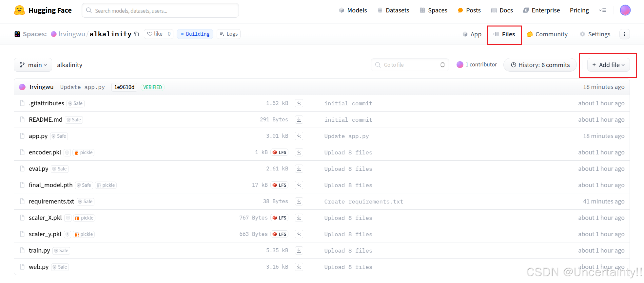
Task: Open the three-dot space options menu
Action: coord(624,34)
